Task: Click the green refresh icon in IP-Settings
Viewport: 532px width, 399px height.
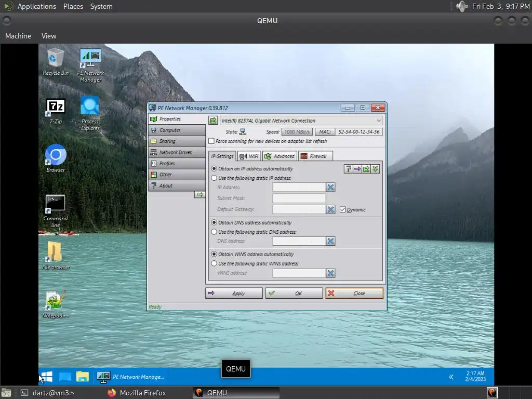Action: (x=366, y=169)
